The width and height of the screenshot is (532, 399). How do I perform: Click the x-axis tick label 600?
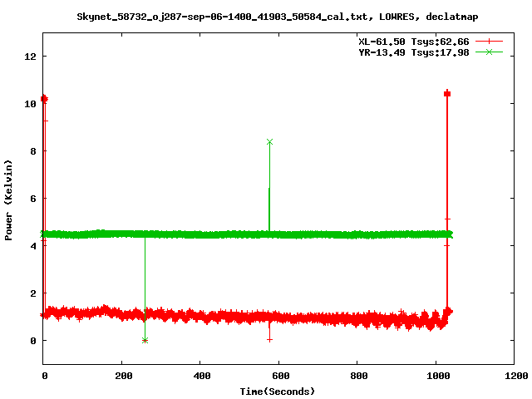281,376
